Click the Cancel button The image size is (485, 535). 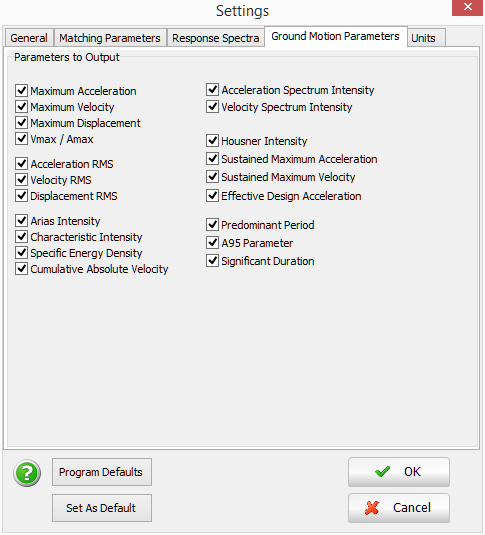[399, 508]
